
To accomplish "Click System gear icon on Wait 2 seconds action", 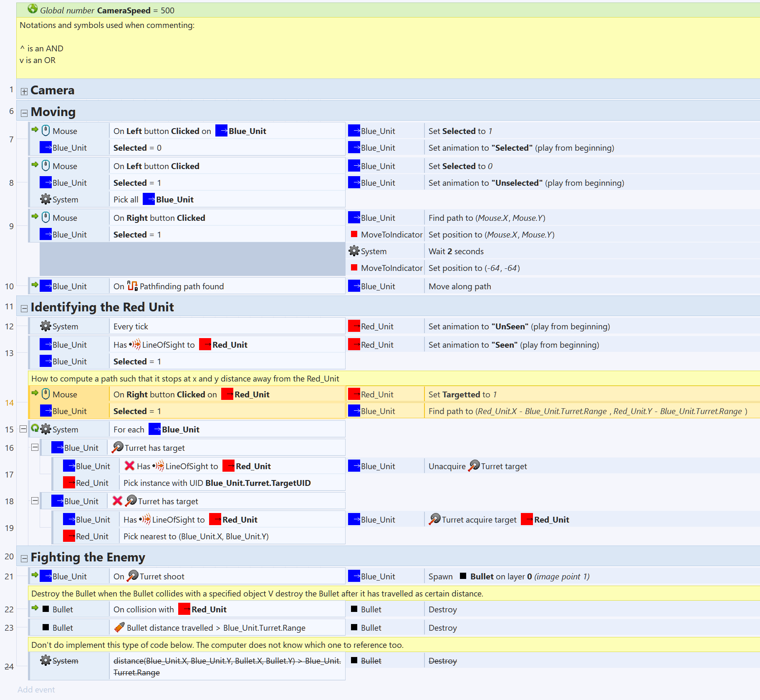I will click(x=354, y=251).
